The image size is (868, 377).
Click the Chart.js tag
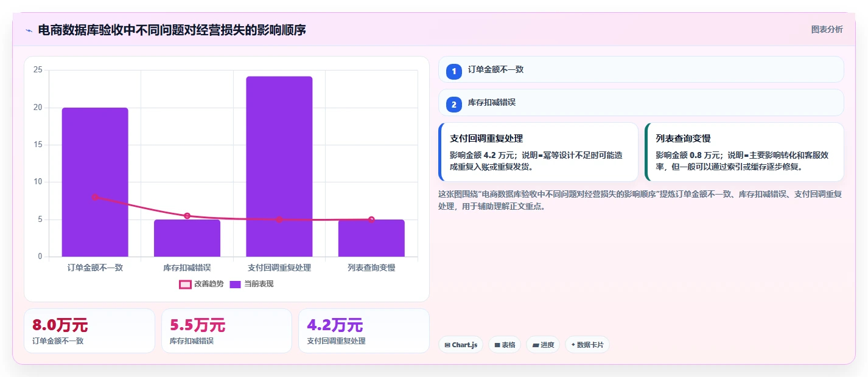pos(461,345)
